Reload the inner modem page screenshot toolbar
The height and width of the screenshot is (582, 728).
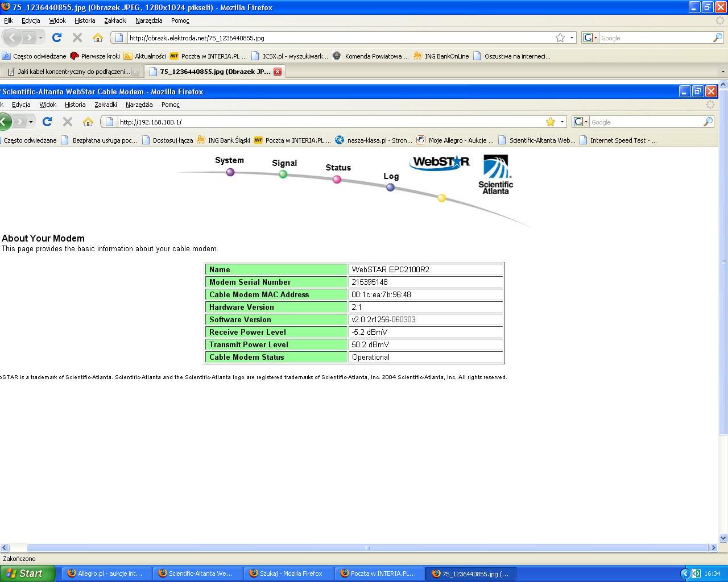47,122
